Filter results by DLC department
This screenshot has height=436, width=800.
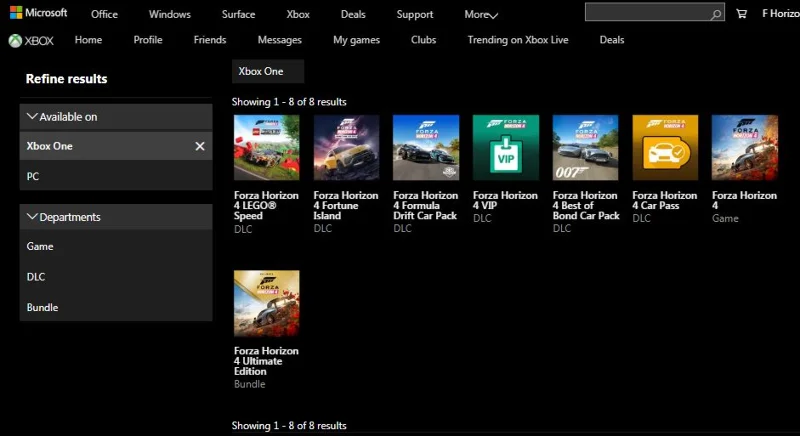coord(36,277)
